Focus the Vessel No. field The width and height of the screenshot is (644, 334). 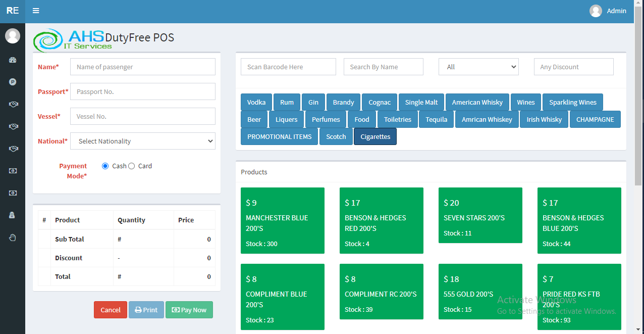pos(143,116)
